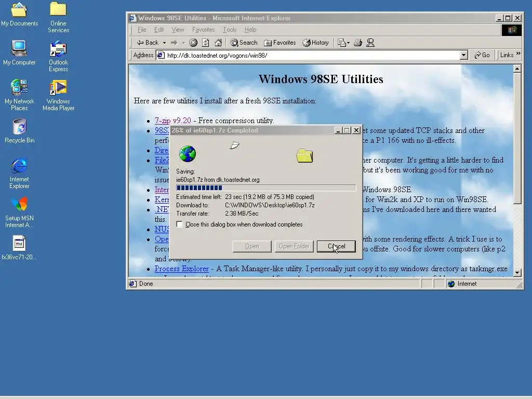Click the Messenger toolbar icon
Screen dimensions: 532x399
(370, 43)
